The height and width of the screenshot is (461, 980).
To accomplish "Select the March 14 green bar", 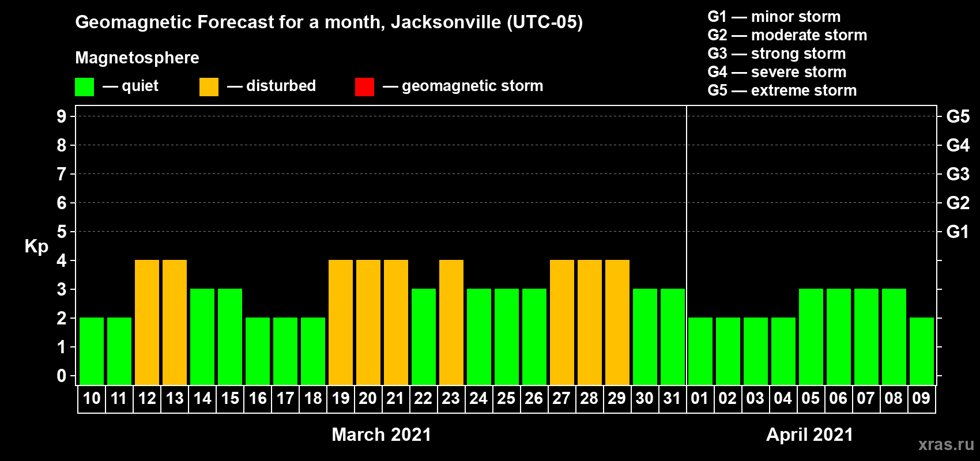I will (x=202, y=337).
